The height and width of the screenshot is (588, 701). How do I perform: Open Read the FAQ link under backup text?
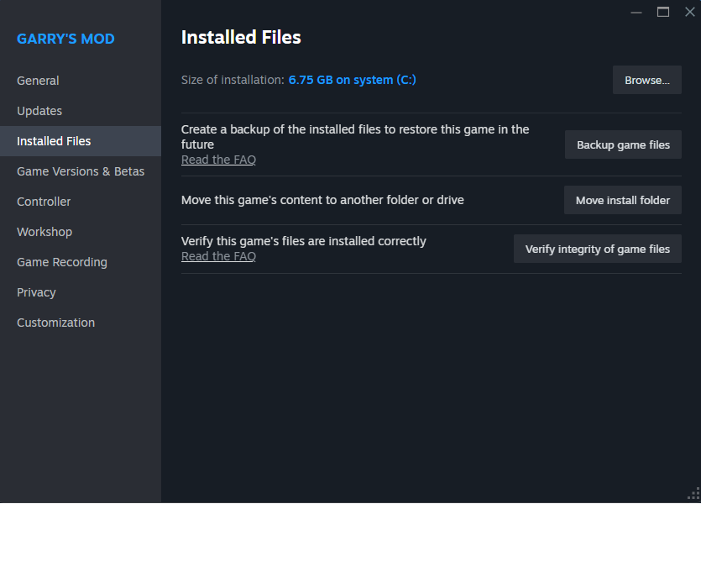(218, 160)
